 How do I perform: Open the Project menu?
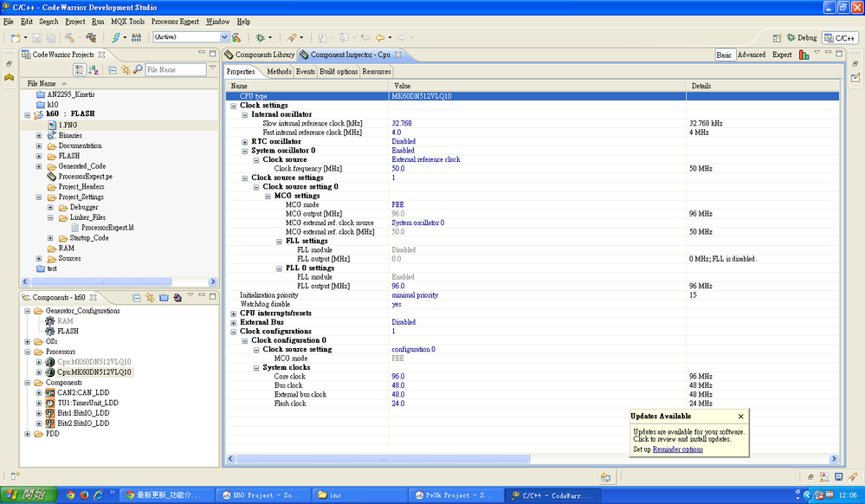[75, 22]
